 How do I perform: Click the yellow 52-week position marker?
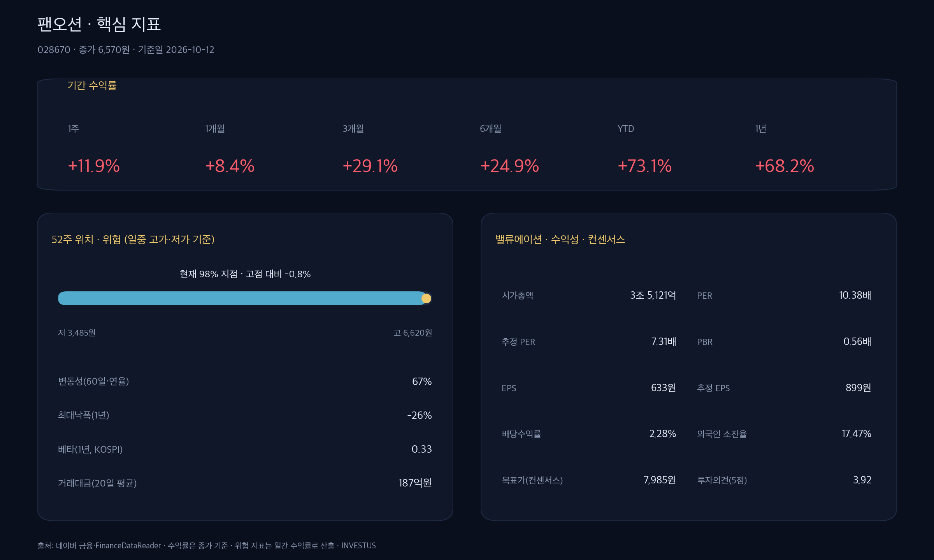[426, 298]
